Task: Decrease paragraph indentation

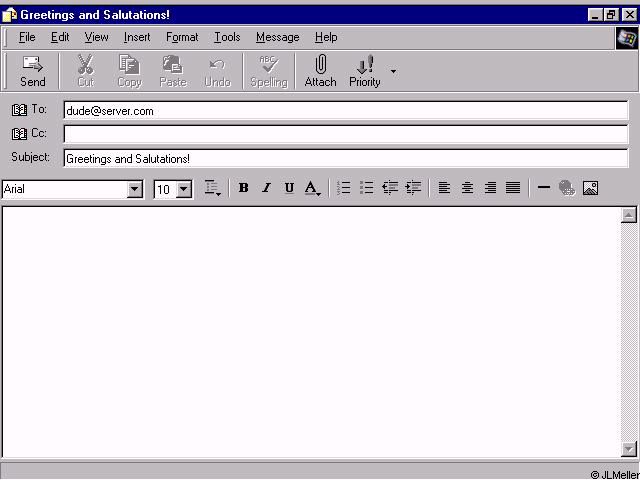Action: click(390, 188)
